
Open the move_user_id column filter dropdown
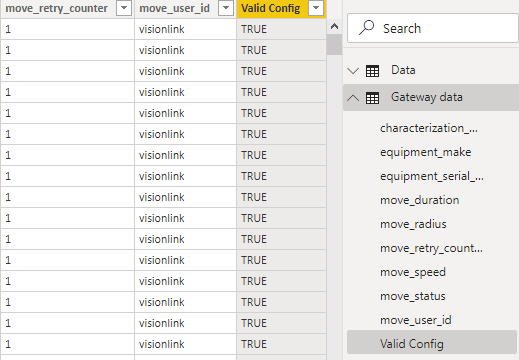pyautogui.click(x=226, y=8)
